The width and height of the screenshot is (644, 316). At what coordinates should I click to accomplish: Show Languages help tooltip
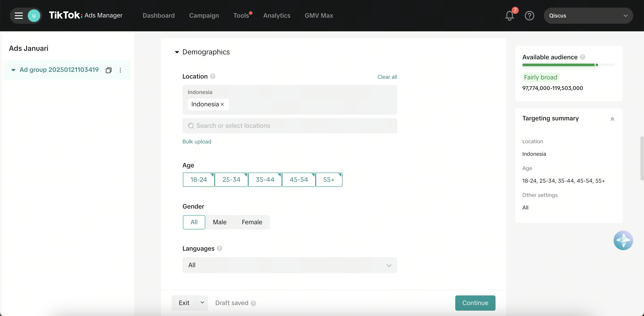[220, 248]
